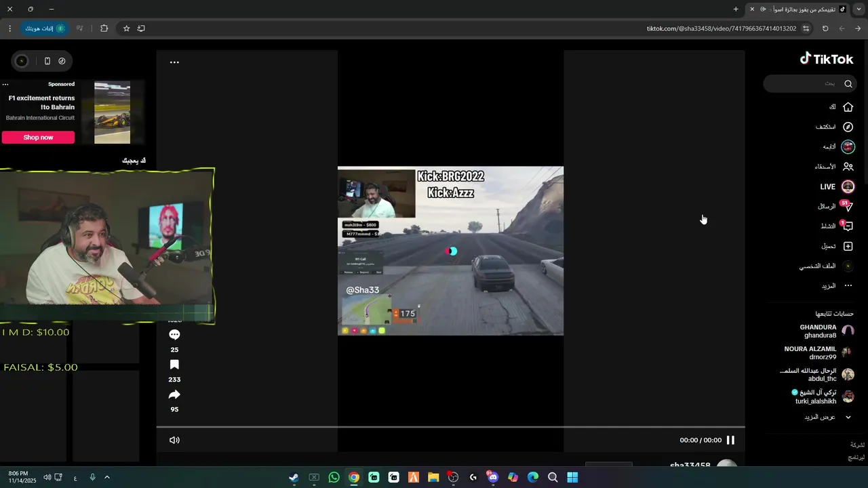Open NOURA ALZAMIL followed account
Image resolution: width=868 pixels, height=488 pixels.
[819, 353]
